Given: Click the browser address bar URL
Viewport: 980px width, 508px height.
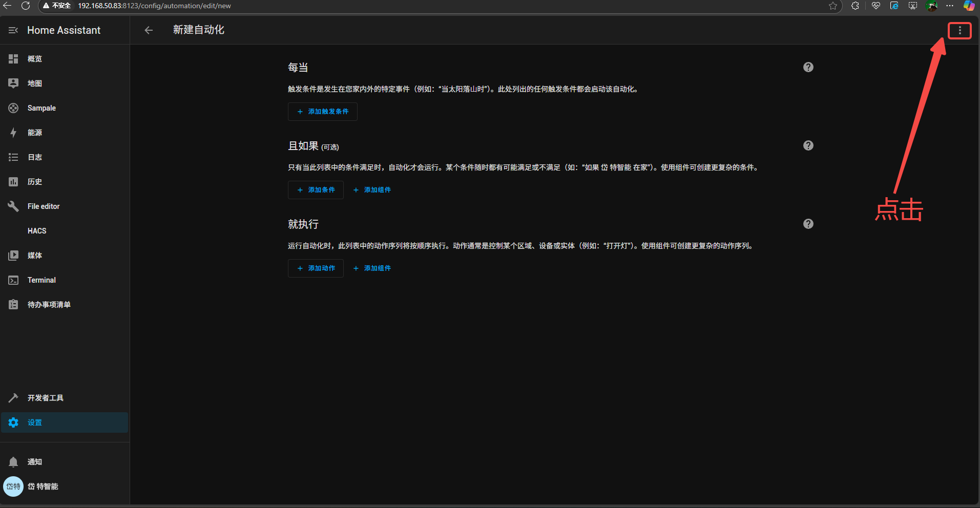Looking at the screenshot, I should (x=154, y=6).
